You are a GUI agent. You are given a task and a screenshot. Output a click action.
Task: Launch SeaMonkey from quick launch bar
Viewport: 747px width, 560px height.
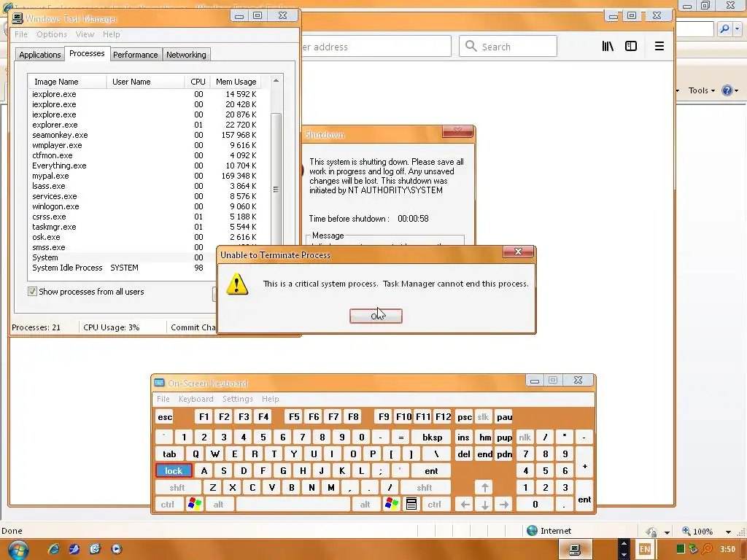[x=74, y=549]
